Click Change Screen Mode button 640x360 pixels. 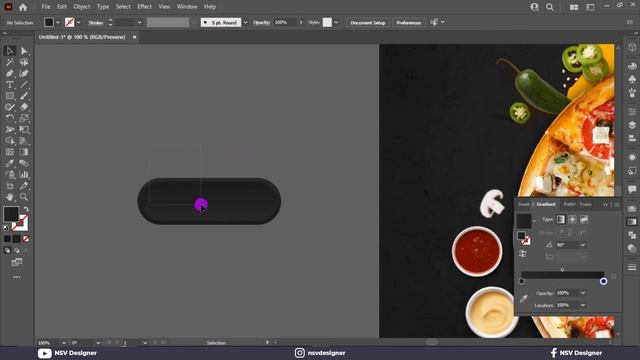(17, 262)
